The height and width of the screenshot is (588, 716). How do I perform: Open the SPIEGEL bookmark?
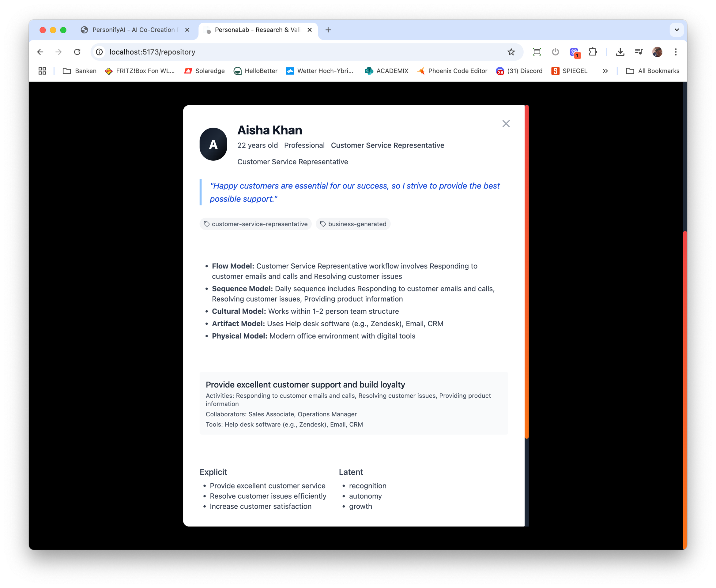click(x=570, y=71)
